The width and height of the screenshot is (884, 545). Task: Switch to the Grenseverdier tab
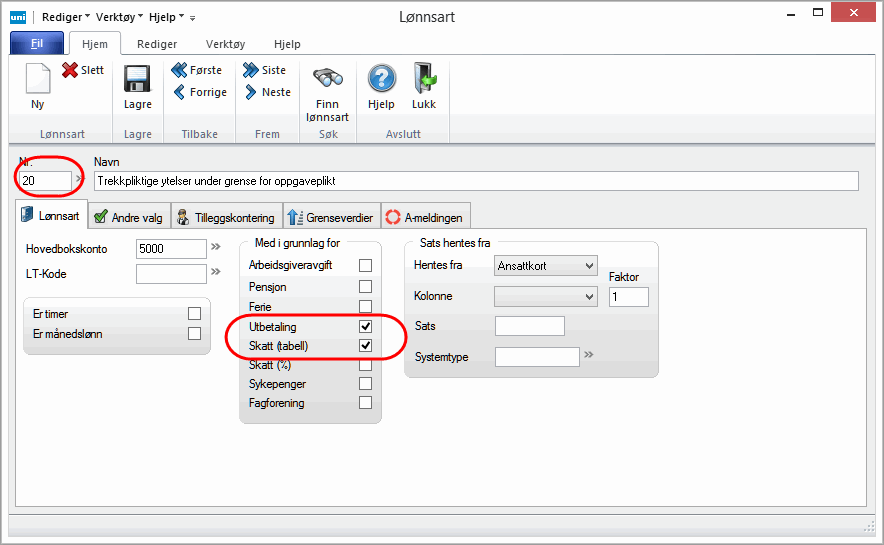point(329,217)
